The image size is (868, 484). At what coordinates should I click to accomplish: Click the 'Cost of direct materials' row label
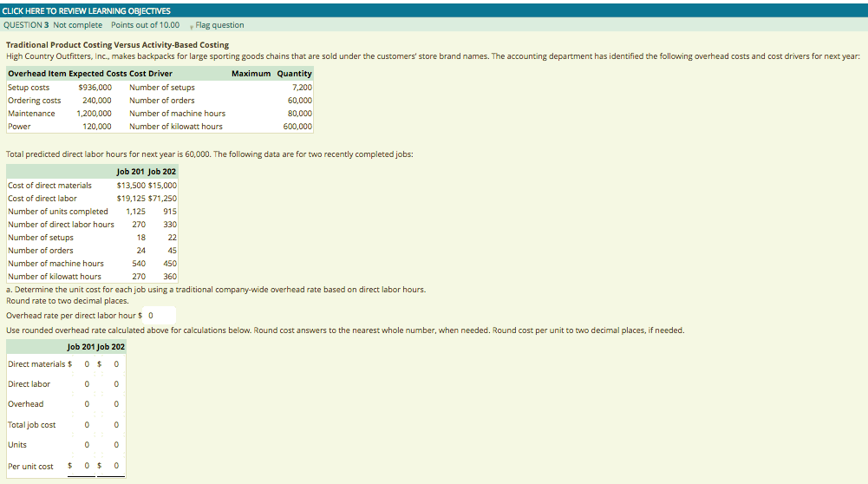coord(49,186)
